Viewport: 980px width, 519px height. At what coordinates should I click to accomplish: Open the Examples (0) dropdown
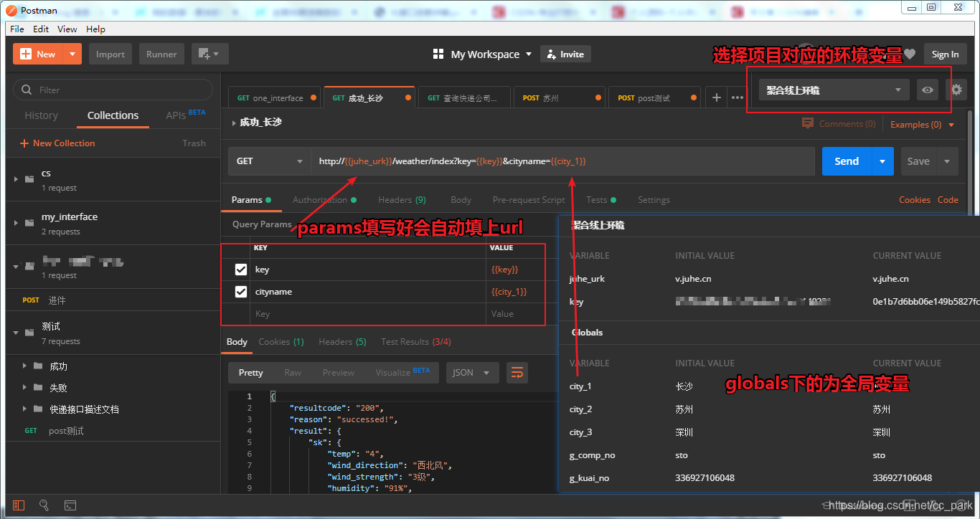point(923,125)
